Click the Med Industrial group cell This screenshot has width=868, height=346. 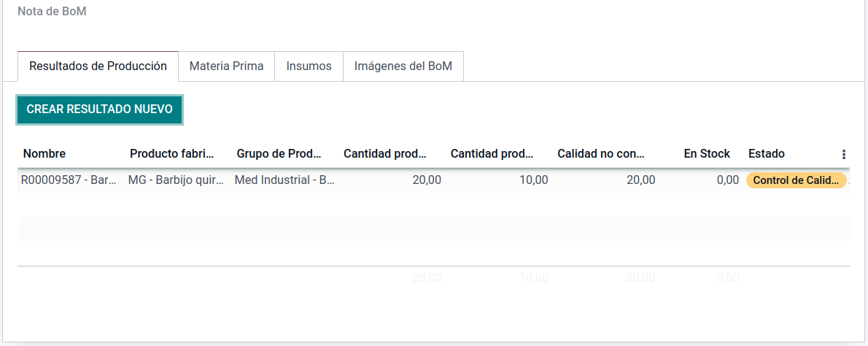[284, 180]
